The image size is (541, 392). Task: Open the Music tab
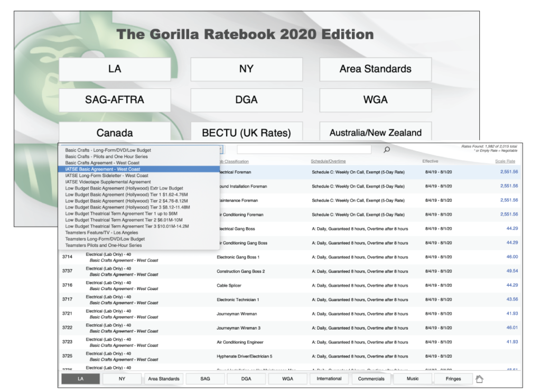(413, 379)
